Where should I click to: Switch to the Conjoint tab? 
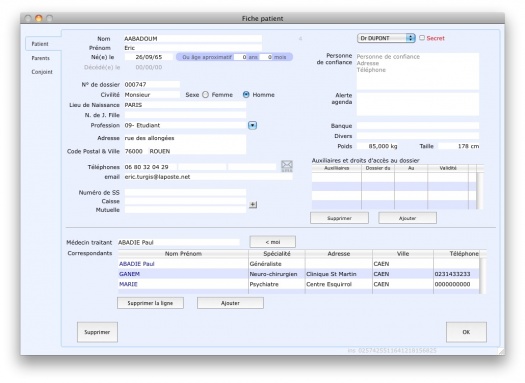[42, 72]
